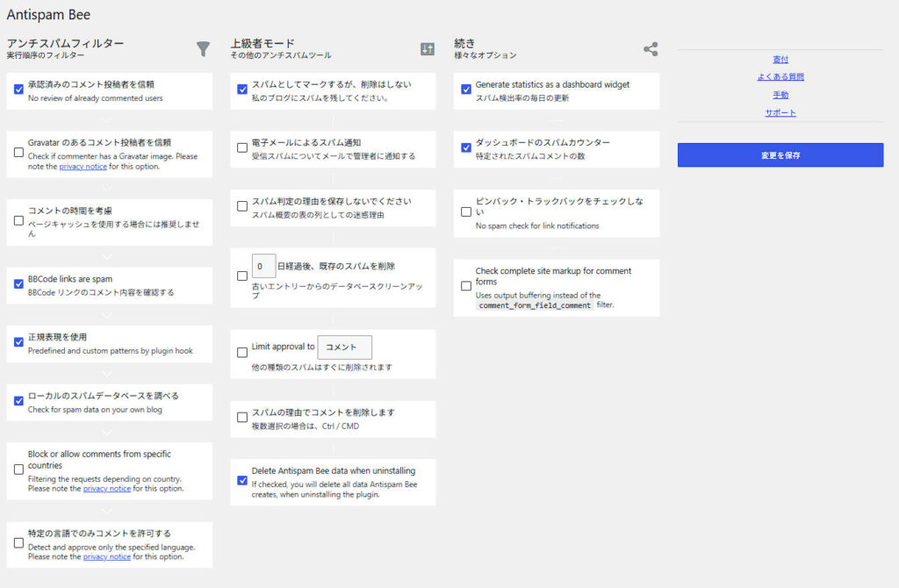The image size is (899, 588).
Task: Enable Gravatar のあるコメント投稿者を信頼 checkbox
Action: (x=19, y=153)
